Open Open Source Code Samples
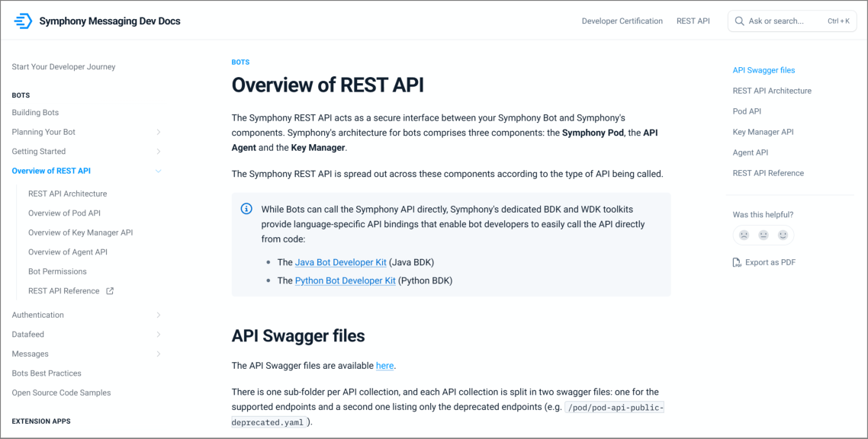Image resolution: width=868 pixels, height=439 pixels. [62, 393]
